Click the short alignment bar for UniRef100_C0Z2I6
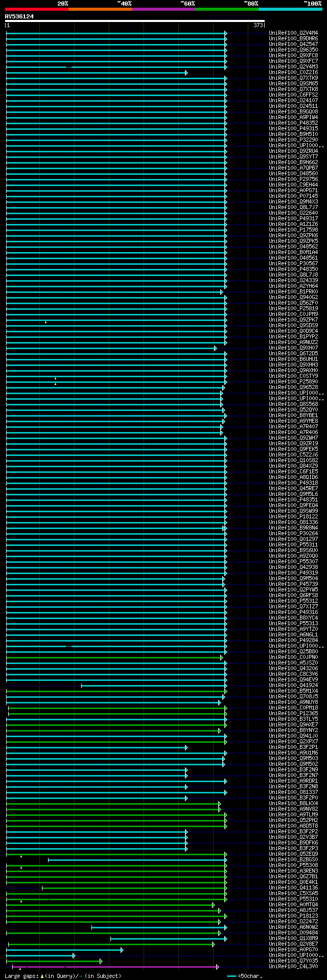The image size is (327, 980). click(x=97, y=73)
